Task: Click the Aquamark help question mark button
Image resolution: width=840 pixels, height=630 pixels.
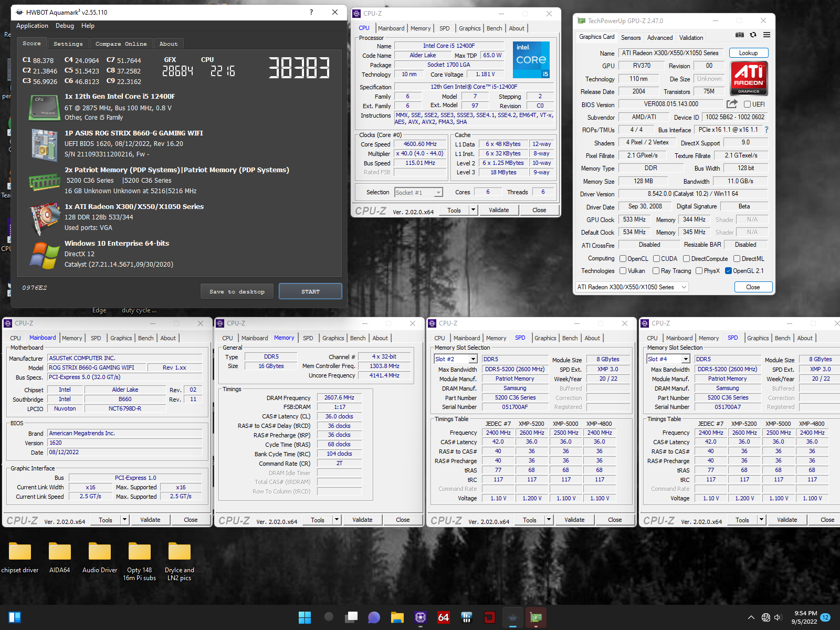Action: point(311,12)
